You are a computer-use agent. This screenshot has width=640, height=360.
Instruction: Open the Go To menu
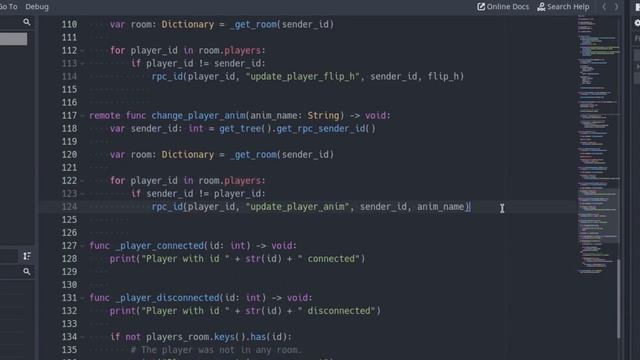[x=8, y=7]
